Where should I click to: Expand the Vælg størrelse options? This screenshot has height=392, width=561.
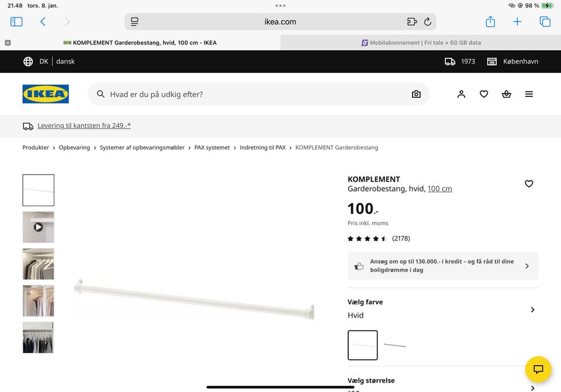coord(532,387)
